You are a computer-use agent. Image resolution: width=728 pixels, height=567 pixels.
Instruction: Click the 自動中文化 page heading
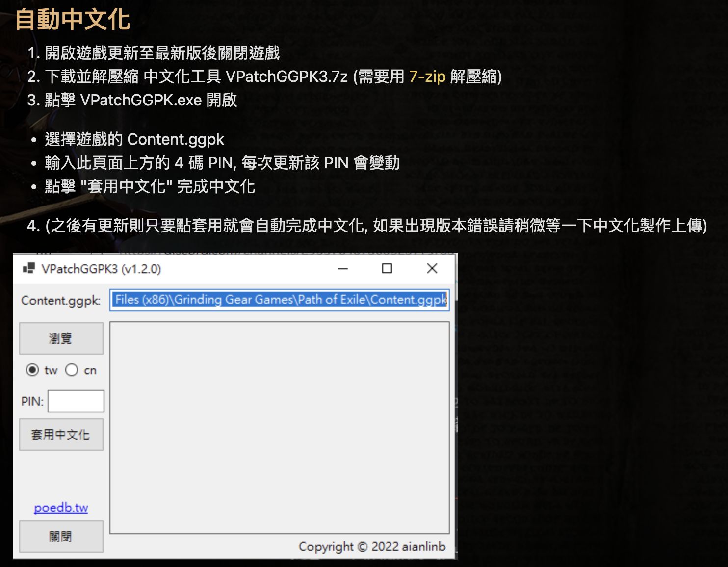(73, 20)
